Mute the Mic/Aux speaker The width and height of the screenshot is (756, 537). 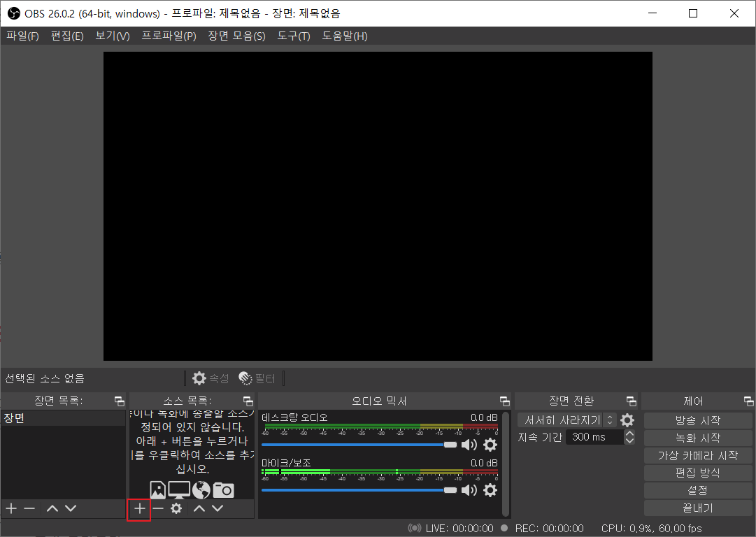469,490
